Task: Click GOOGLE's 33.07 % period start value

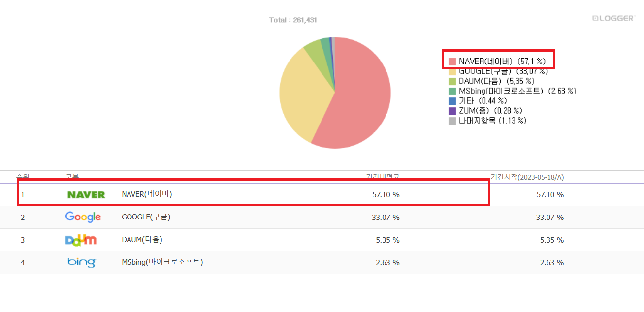Action: point(550,218)
